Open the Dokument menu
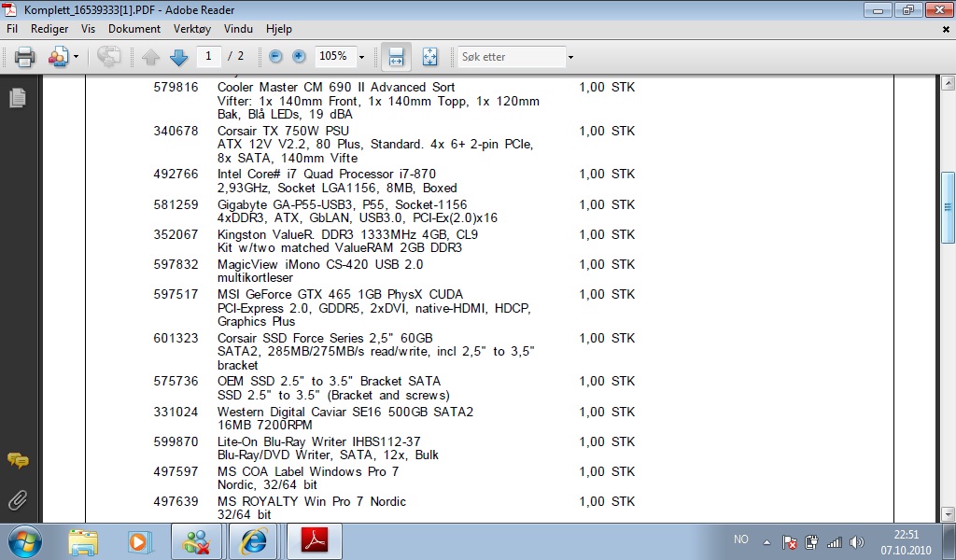Viewport: 956px width, 560px height. coord(134,29)
